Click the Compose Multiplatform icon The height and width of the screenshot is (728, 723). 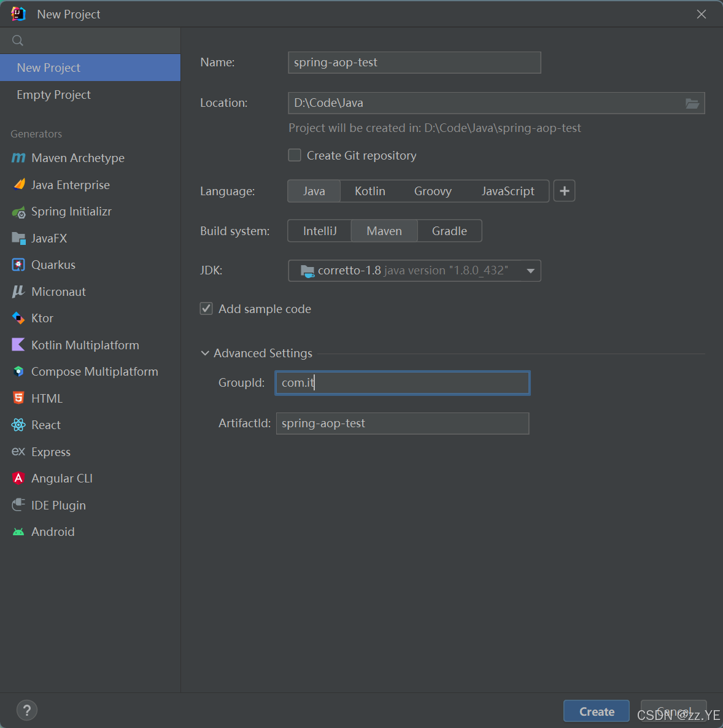point(18,371)
